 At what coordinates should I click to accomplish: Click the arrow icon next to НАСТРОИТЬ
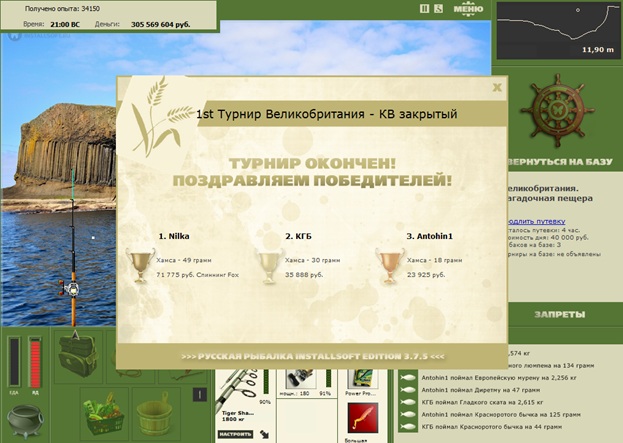click(x=264, y=434)
